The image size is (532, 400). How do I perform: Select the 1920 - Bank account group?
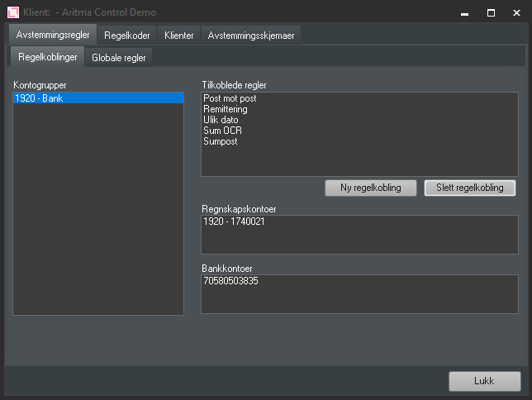pos(39,98)
